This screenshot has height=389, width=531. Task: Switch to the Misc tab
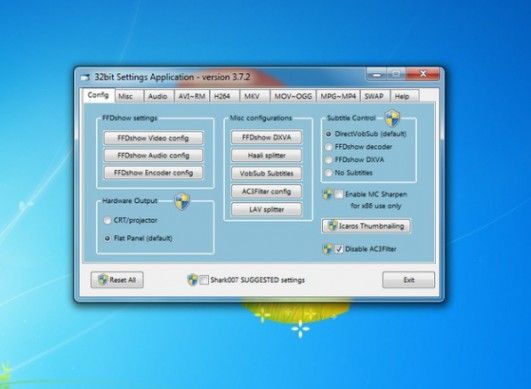pos(129,96)
